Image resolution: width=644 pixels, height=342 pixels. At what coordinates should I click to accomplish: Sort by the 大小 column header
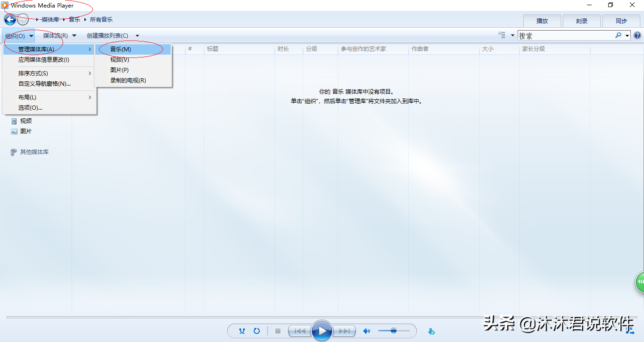[x=500, y=49]
